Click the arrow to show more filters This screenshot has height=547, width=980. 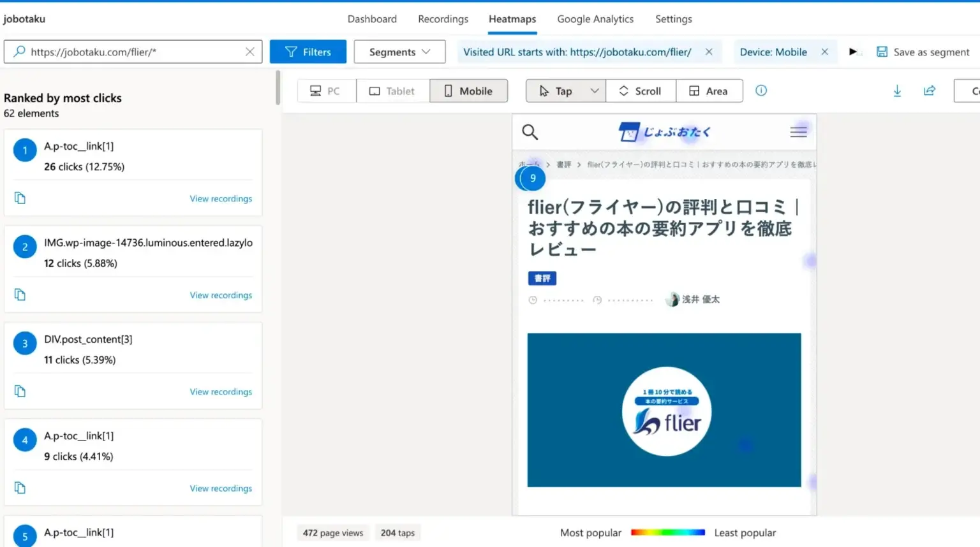pyautogui.click(x=853, y=52)
